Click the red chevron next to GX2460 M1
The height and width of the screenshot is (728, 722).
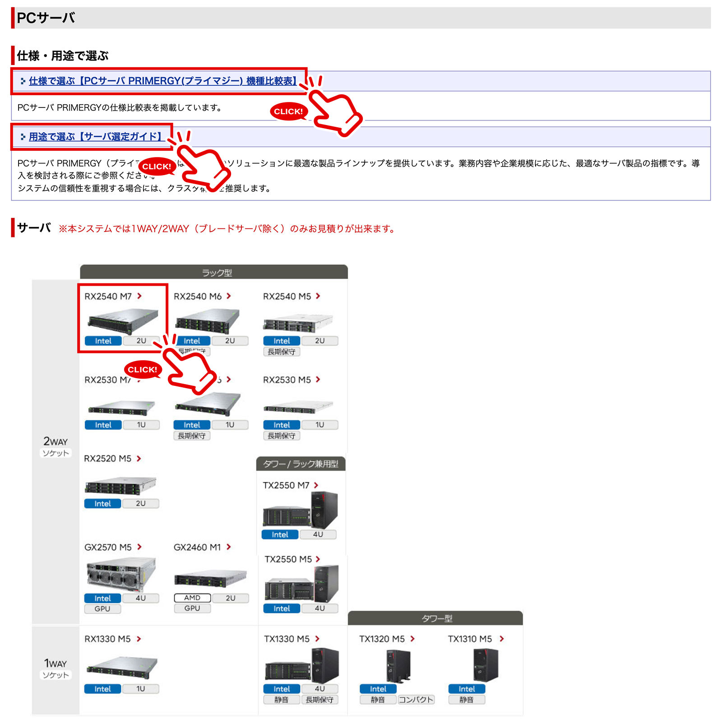coord(229,547)
